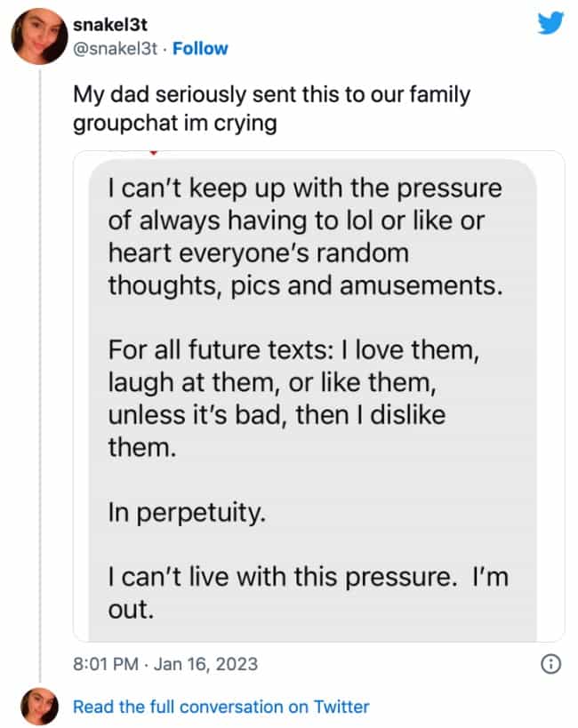Screen dimensions: 578x728
Task: Click the @snakel3t handle
Action: (115, 48)
